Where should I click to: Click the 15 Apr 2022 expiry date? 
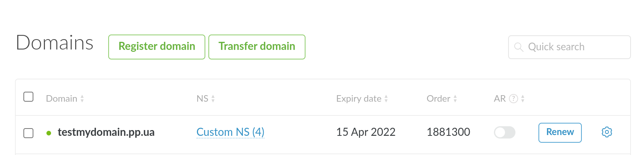tap(366, 132)
